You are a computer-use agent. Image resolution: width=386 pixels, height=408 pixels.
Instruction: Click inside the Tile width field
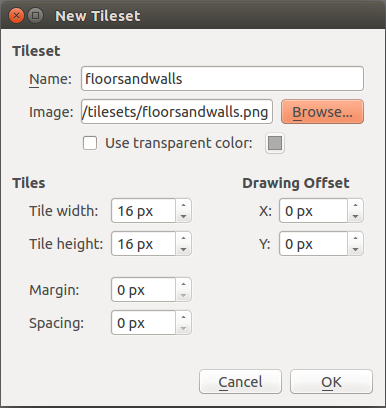pyautogui.click(x=144, y=211)
